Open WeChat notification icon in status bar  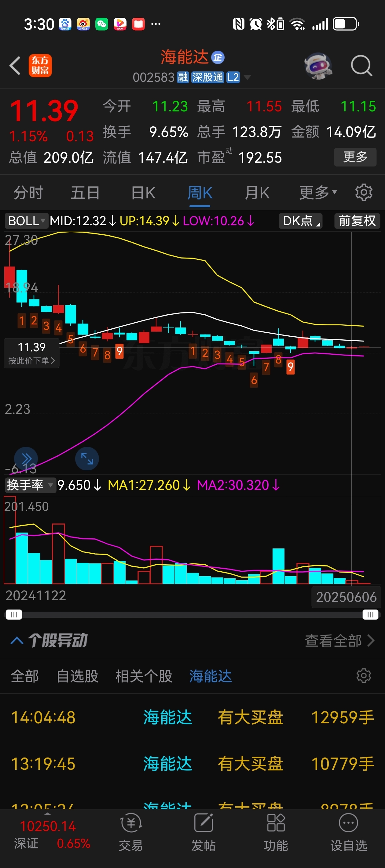pyautogui.click(x=101, y=24)
